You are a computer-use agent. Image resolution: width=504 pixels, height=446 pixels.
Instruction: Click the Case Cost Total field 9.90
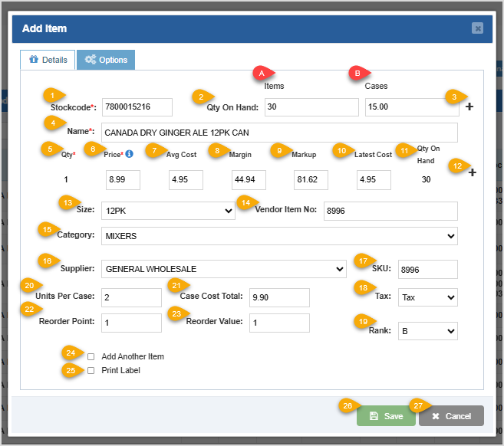(x=279, y=297)
